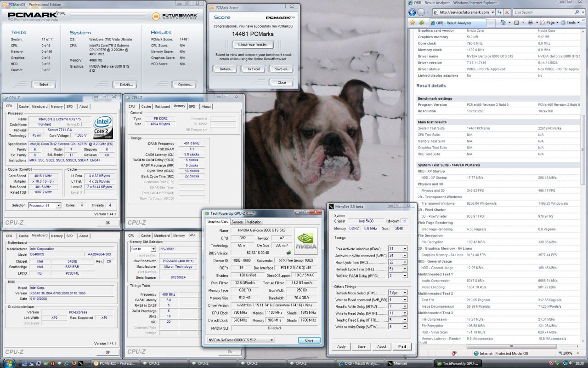Click the GPU-Z Close button
Viewport: 588px width, 368px height.
309,340
